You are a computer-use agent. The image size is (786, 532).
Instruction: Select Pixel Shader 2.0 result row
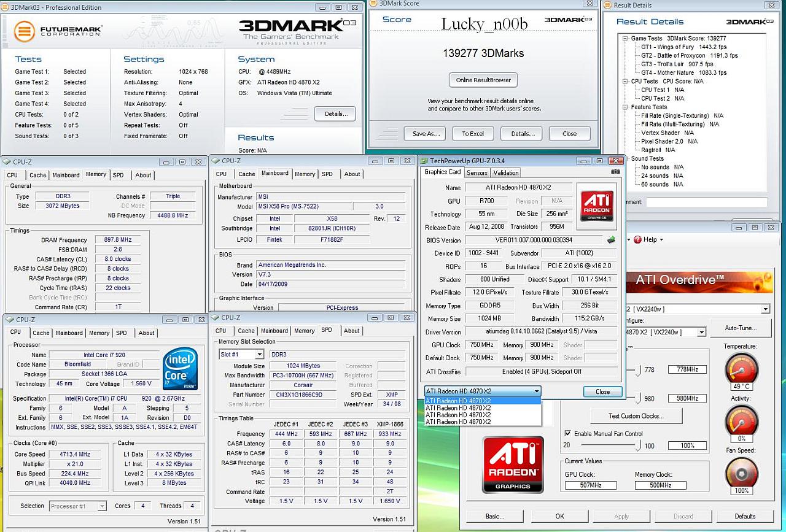pos(669,141)
